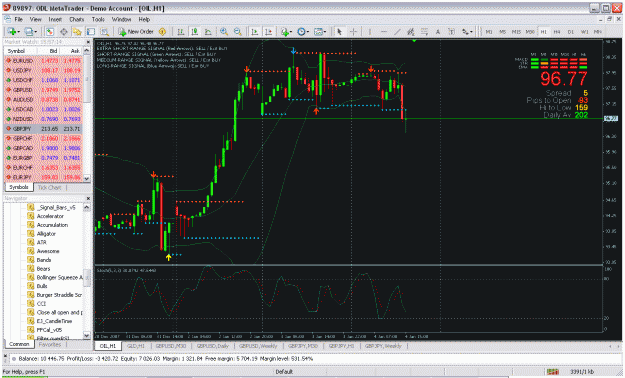
Task: Toggle Chart Shift icon
Action: pyautogui.click(x=268, y=32)
